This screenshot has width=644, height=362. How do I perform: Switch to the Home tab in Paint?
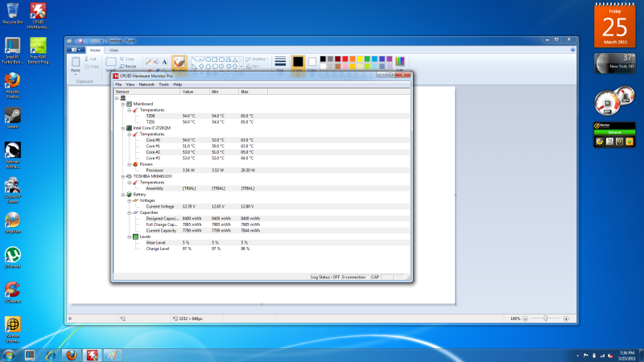pos(95,50)
